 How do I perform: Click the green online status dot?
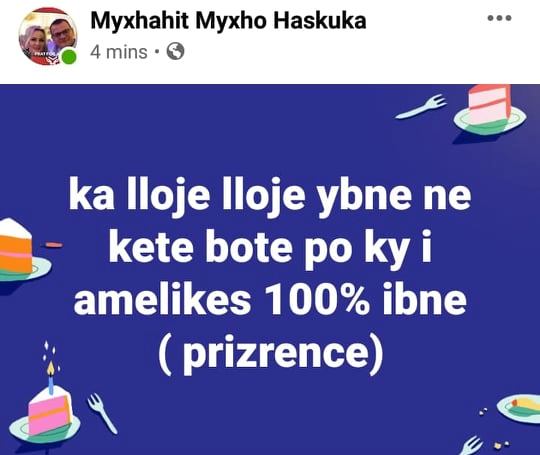[x=69, y=56]
